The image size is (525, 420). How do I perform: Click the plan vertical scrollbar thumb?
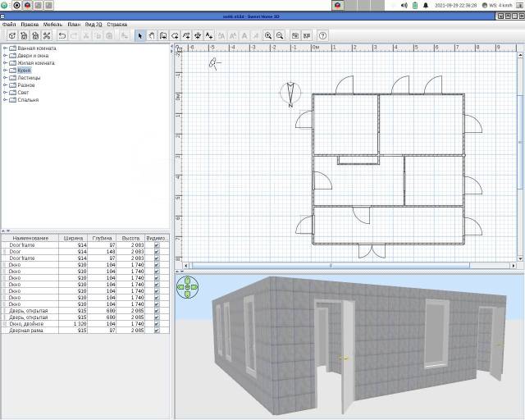click(520, 143)
